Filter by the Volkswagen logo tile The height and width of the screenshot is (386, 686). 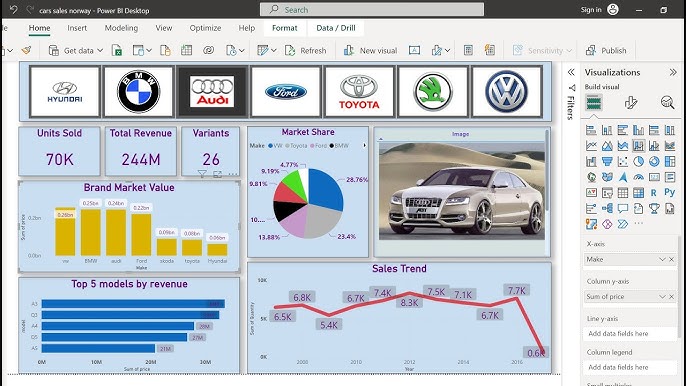[507, 91]
